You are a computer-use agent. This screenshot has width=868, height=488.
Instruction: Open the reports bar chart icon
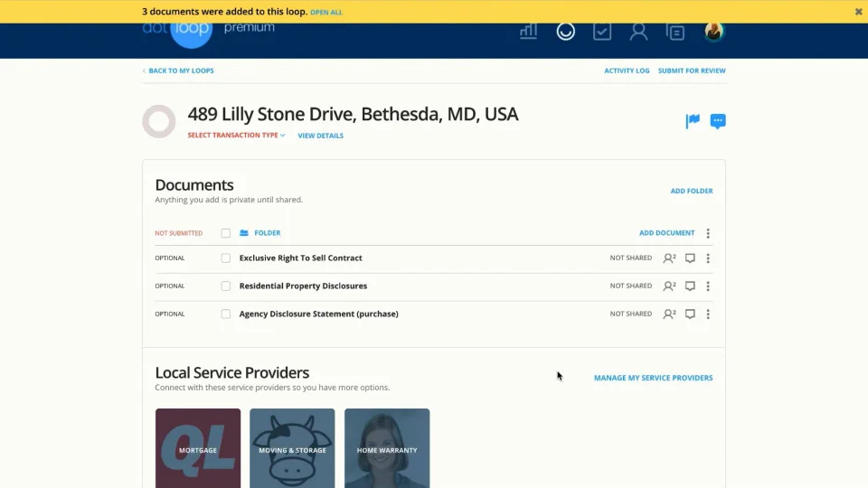click(529, 32)
